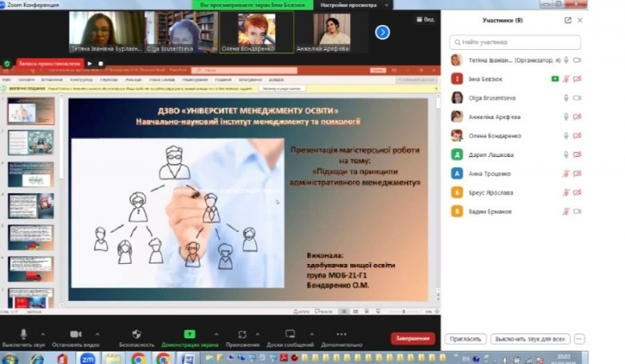Unmute Інна Бевзюк's microphone

pyautogui.click(x=566, y=79)
